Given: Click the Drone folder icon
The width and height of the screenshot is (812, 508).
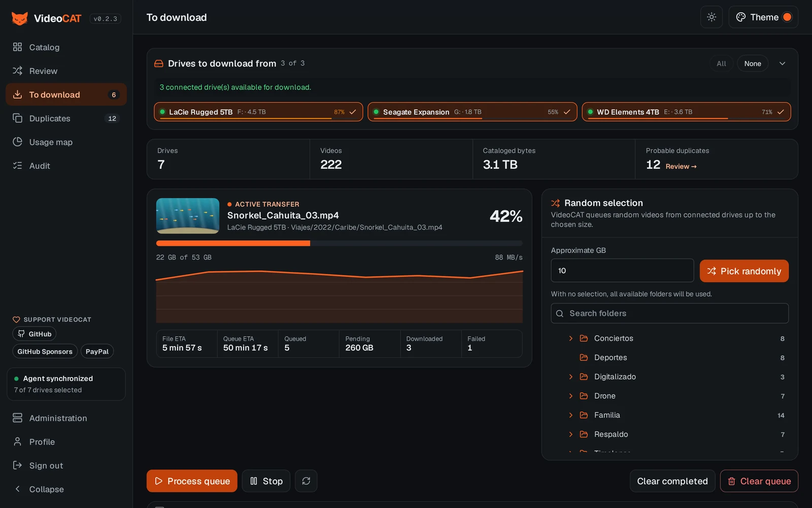Looking at the screenshot, I should coord(584,396).
